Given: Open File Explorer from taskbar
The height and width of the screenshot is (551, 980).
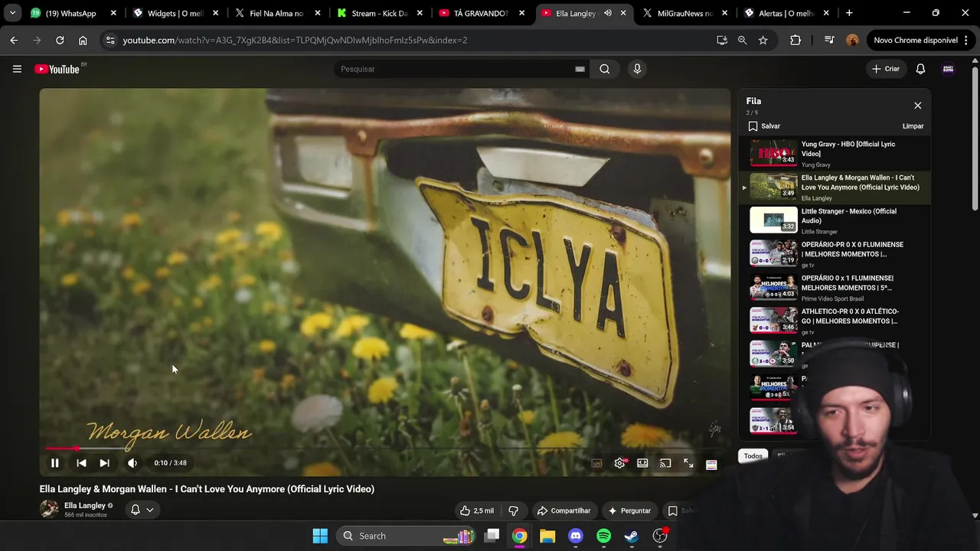Looking at the screenshot, I should tap(547, 536).
